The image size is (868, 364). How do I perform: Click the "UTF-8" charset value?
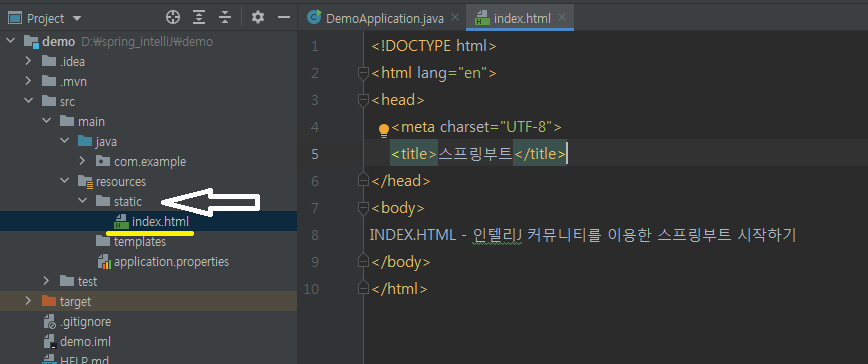(x=528, y=127)
